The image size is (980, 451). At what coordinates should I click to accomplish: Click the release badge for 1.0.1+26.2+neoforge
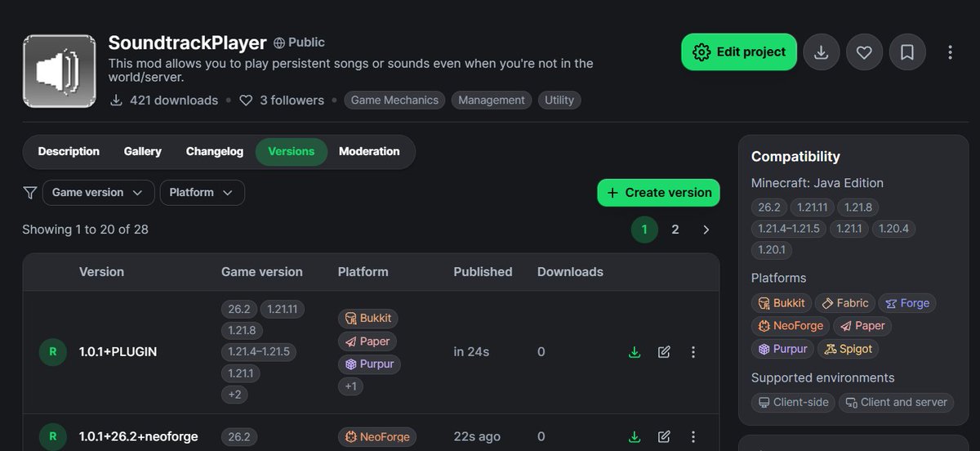pos(53,437)
